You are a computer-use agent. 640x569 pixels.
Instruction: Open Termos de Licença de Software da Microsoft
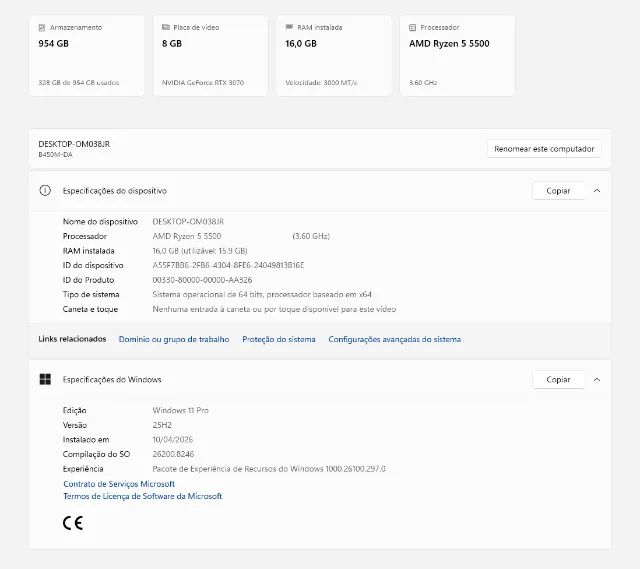click(142, 496)
